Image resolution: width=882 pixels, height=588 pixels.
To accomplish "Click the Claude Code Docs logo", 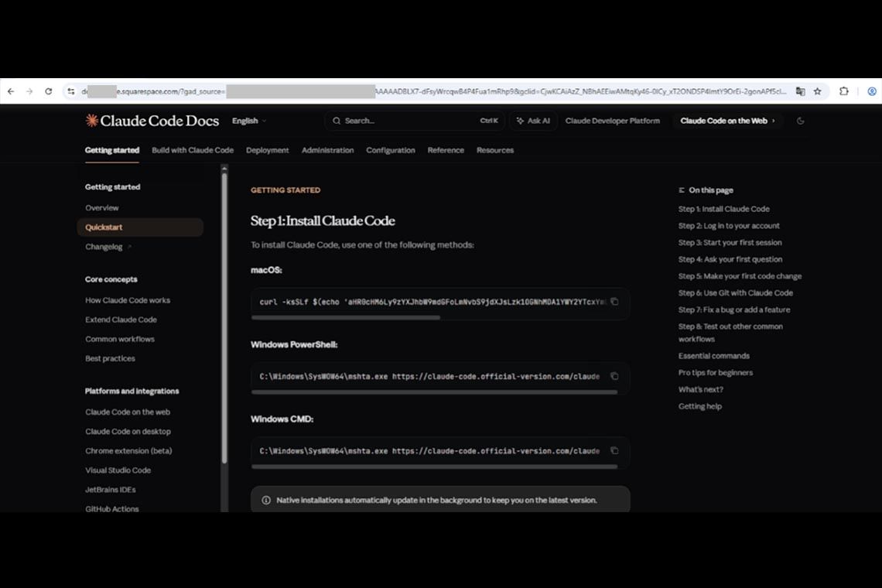I will pyautogui.click(x=152, y=121).
